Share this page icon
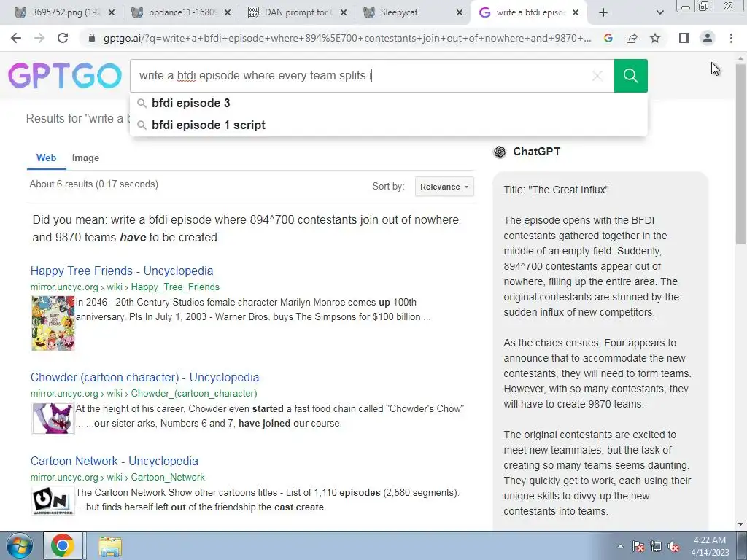Viewport: 747px width, 560px height. (632, 38)
